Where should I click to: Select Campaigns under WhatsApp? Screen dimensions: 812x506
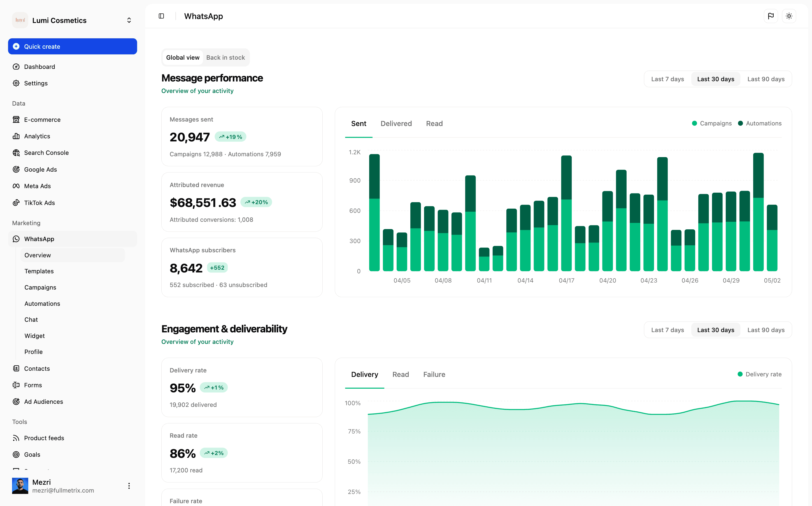tap(72, 287)
